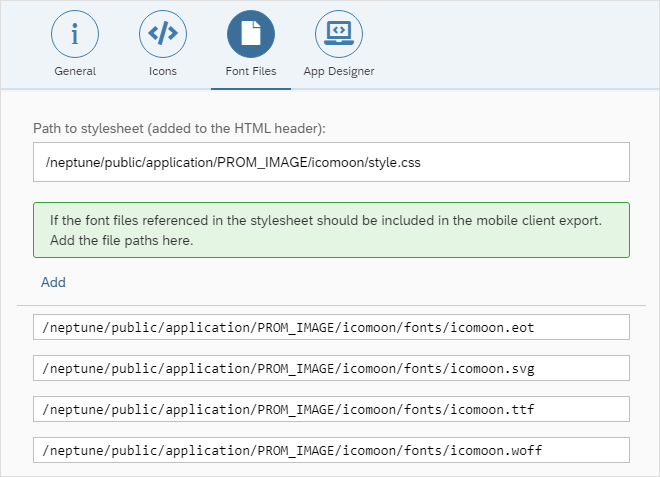Click the 'Path to stylesheet' label text
Screen dimensions: 660x477
(x=179, y=128)
